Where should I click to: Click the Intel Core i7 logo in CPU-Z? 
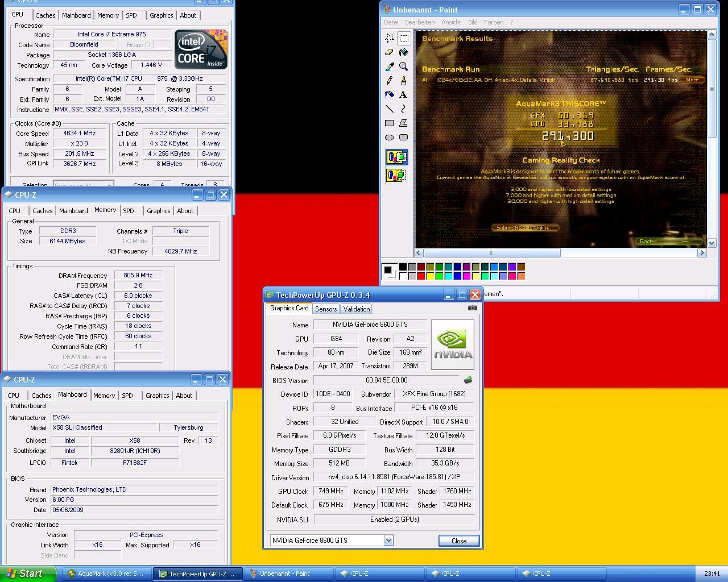click(x=201, y=49)
